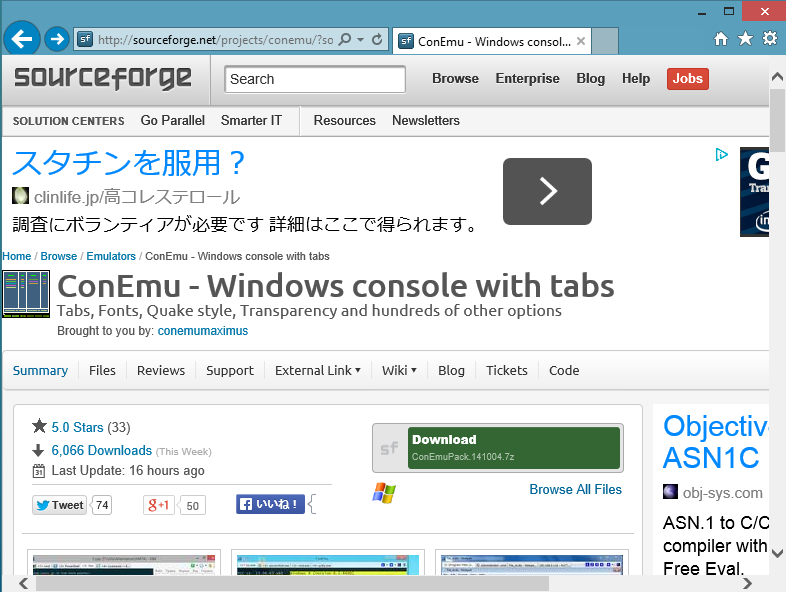
Task: Open Favorites star icon
Action: coord(745,39)
